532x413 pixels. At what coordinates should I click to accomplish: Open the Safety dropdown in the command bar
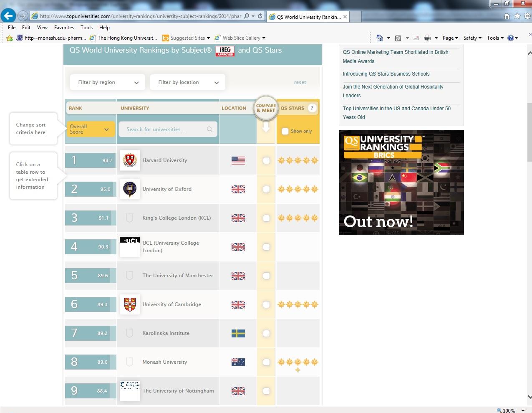(x=472, y=38)
